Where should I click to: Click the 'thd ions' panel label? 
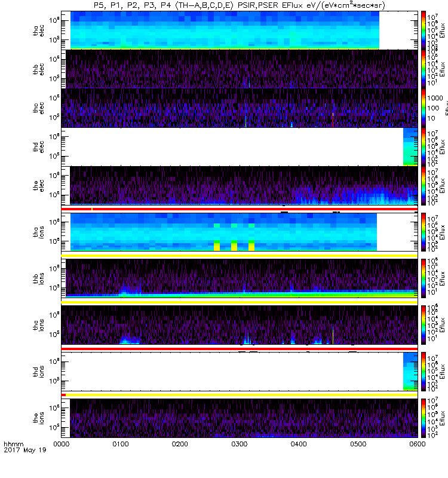point(39,372)
